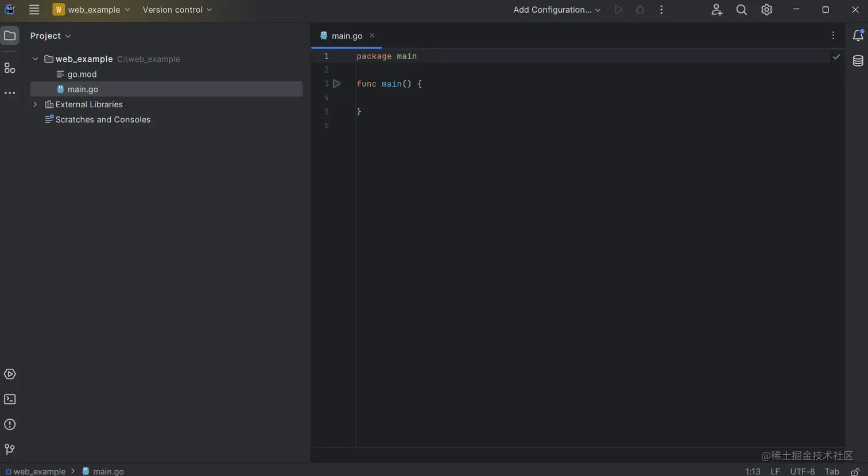
Task: Click the Debug bug icon
Action: click(640, 10)
